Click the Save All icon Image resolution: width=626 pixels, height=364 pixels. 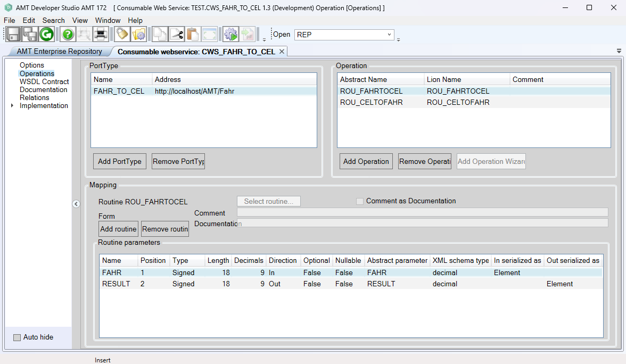(30, 34)
